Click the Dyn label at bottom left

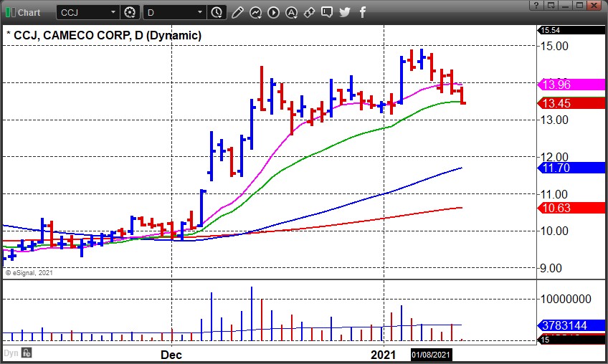coord(11,353)
